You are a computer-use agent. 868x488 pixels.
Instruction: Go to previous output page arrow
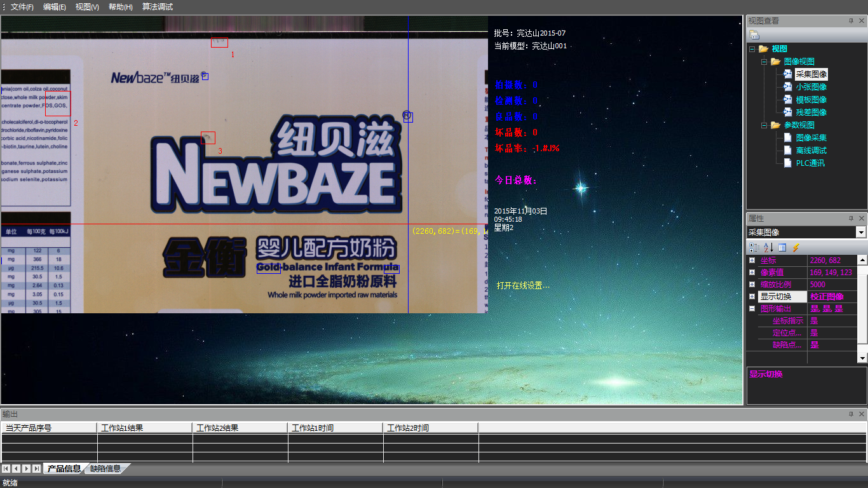coord(17,468)
